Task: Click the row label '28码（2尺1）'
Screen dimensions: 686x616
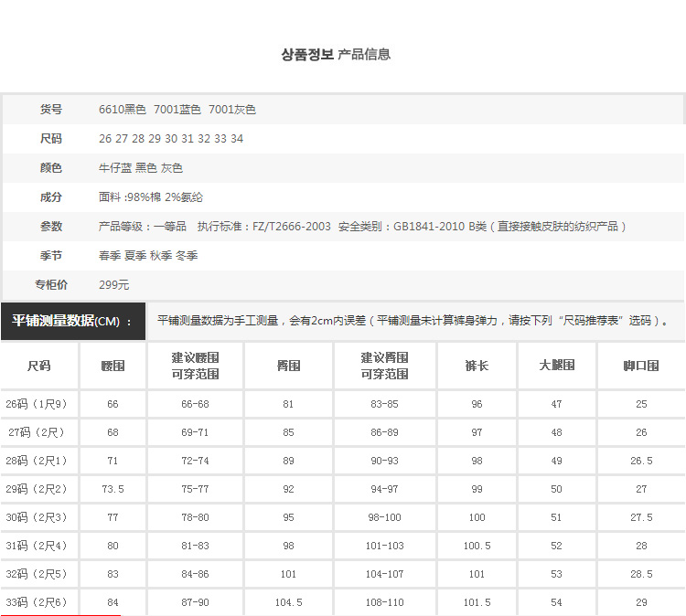Action: tap(37, 461)
